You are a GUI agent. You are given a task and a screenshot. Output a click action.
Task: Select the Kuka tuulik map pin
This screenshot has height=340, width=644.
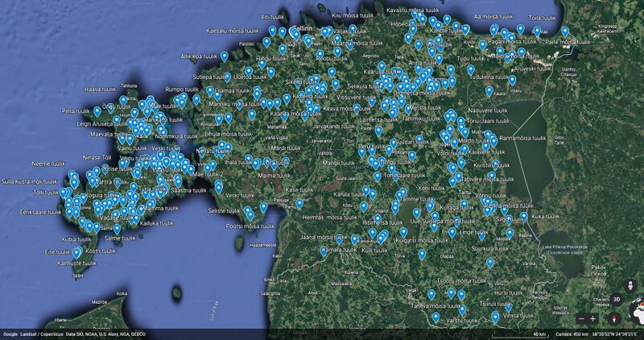pyautogui.click(x=524, y=217)
